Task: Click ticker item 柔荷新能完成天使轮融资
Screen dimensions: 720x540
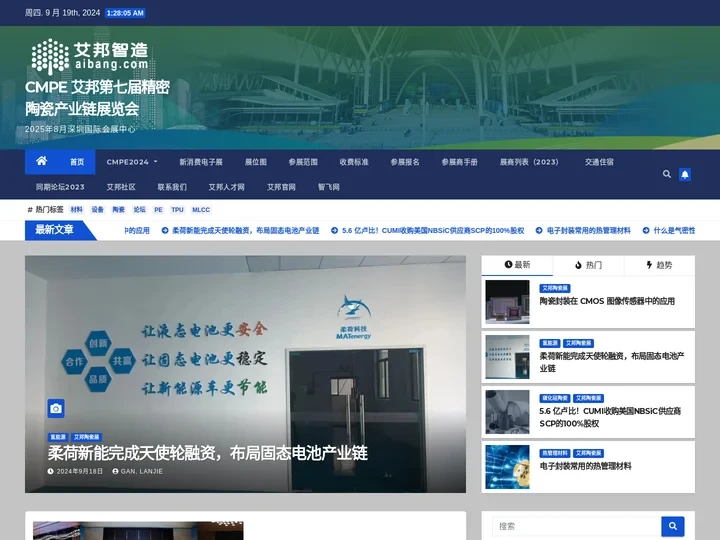Action: pos(240,231)
